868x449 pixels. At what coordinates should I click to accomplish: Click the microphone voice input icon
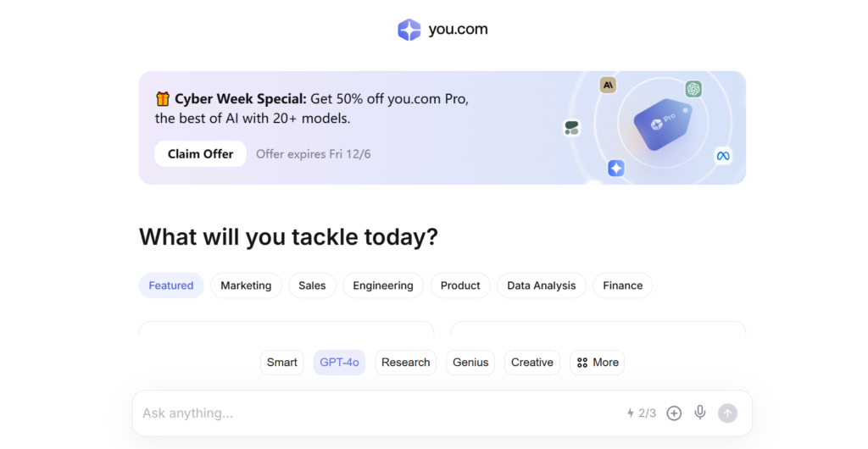(x=699, y=413)
